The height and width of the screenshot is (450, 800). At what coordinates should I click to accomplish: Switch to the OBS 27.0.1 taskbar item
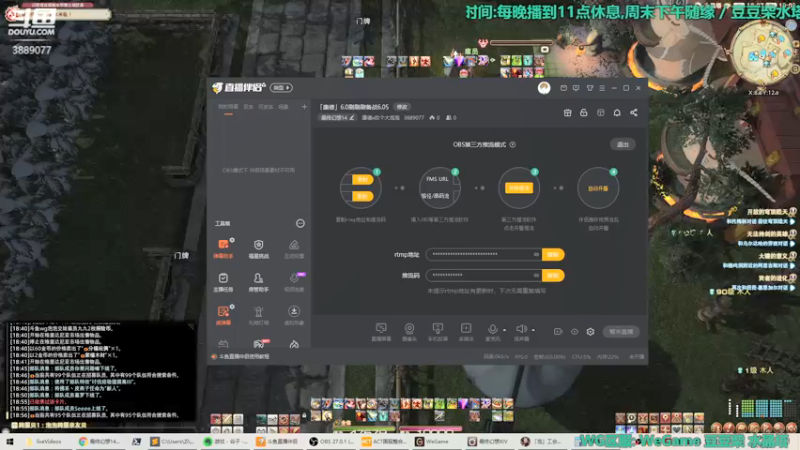pyautogui.click(x=330, y=441)
